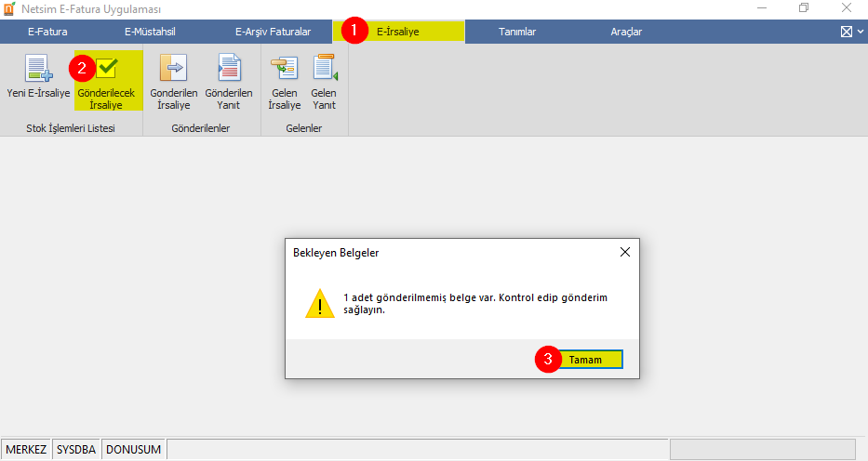868x461 pixels.
Task: Open the Yeni E-İrsaliye tool
Action: [38, 77]
